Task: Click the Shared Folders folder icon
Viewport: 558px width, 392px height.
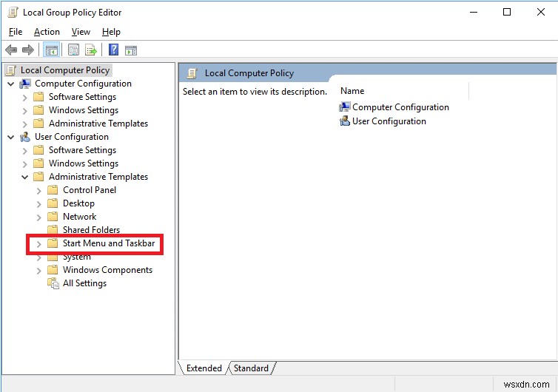Action: pos(53,229)
